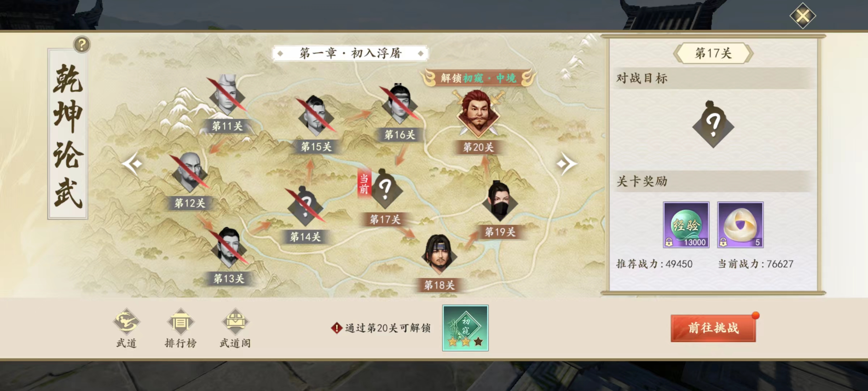Image resolution: width=868 pixels, height=391 pixels.
Task: Click the 前往挑战 challenge button
Action: (713, 328)
